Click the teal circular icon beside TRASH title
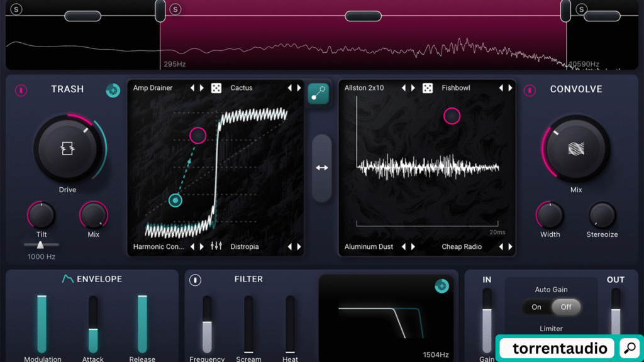The height and width of the screenshot is (362, 644). pos(113,90)
